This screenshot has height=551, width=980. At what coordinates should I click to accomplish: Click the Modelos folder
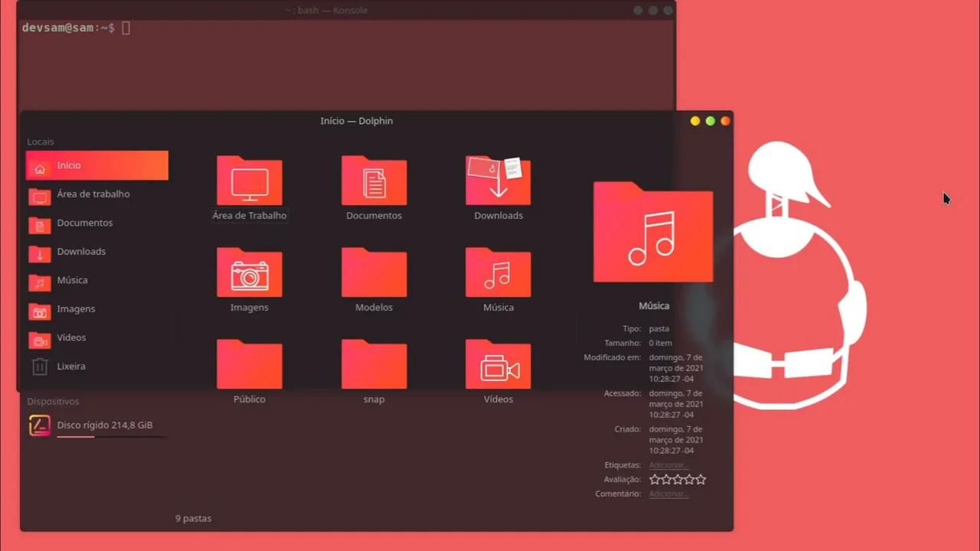point(374,280)
